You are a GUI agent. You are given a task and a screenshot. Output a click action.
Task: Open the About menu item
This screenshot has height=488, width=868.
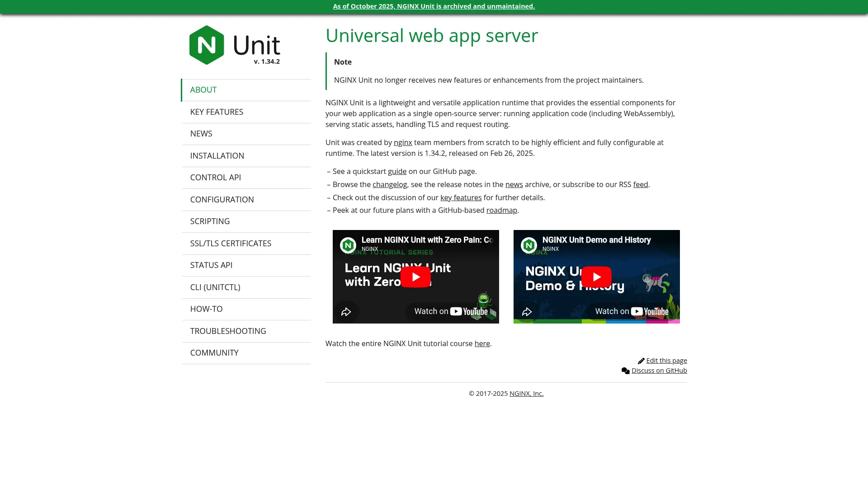pyautogui.click(x=246, y=90)
